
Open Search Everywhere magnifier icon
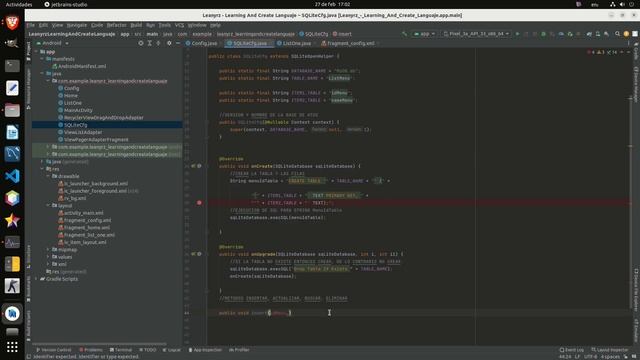pos(618,34)
